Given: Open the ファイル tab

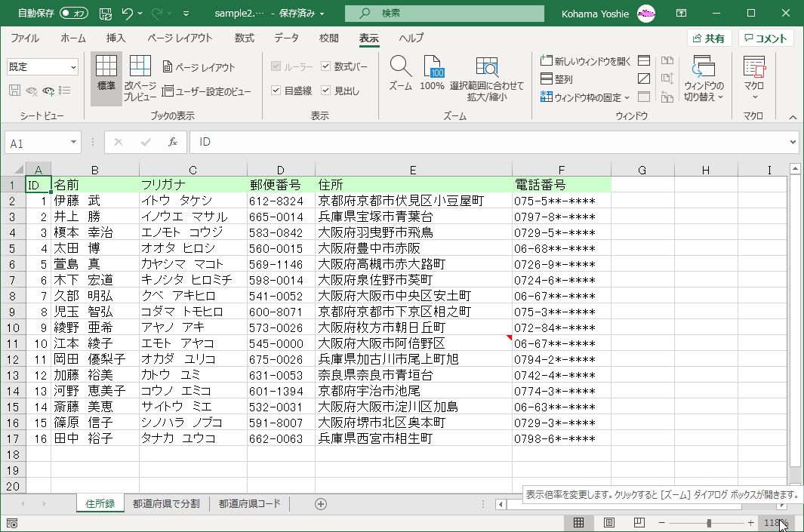Looking at the screenshot, I should [x=25, y=38].
